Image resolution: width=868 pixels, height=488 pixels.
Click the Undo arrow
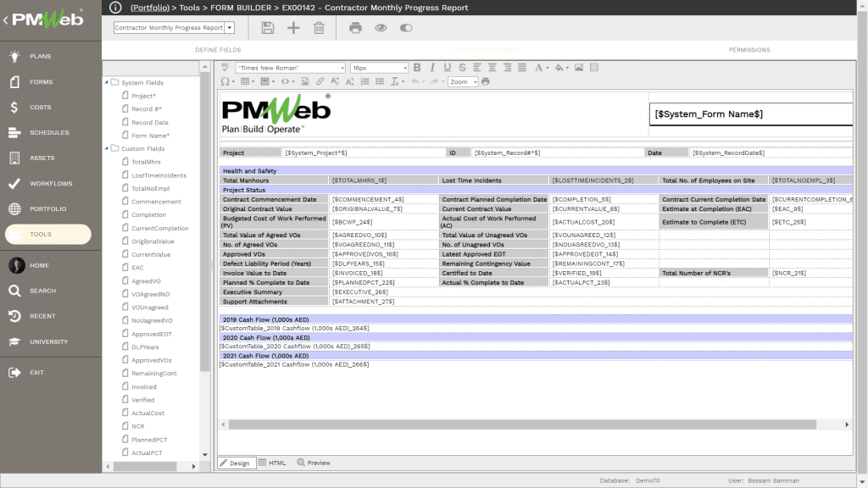point(417,81)
